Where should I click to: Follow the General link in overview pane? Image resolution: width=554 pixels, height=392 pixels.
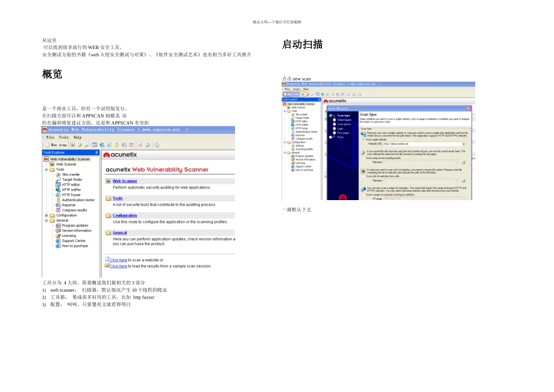click(120, 233)
